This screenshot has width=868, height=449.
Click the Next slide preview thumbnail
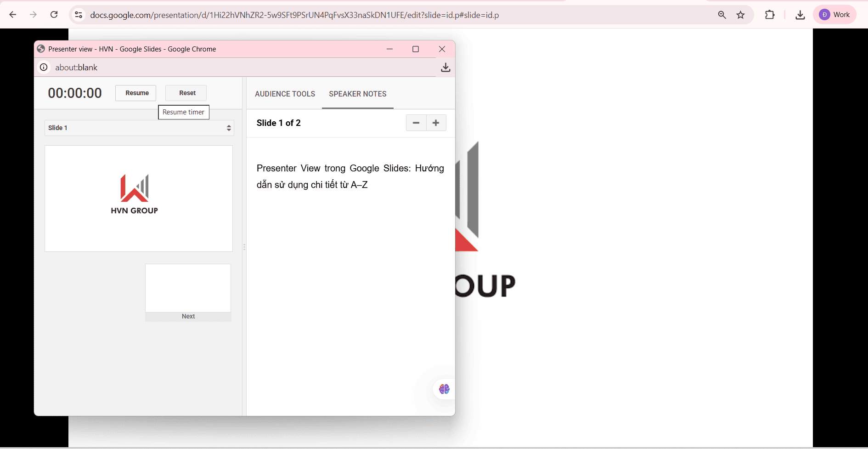(x=188, y=288)
